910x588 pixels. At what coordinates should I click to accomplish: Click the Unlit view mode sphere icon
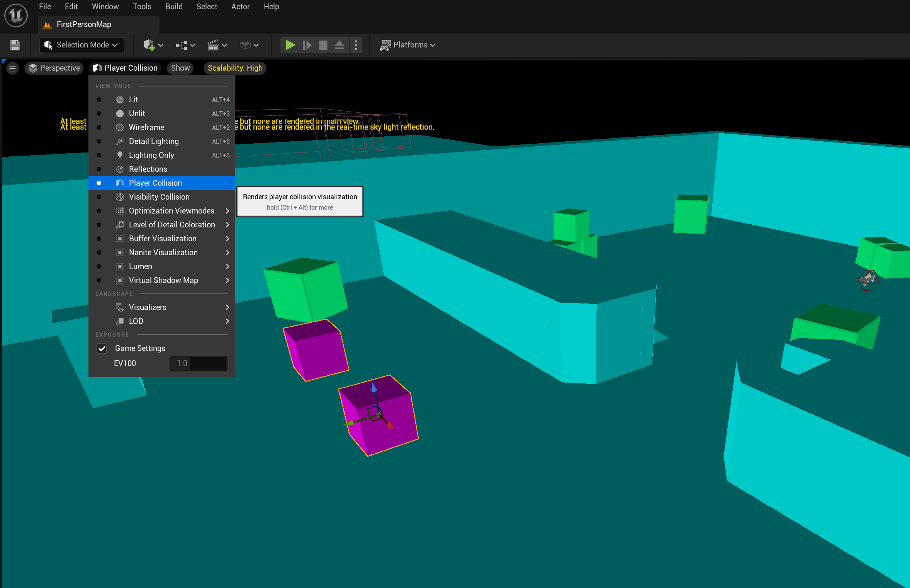120,114
